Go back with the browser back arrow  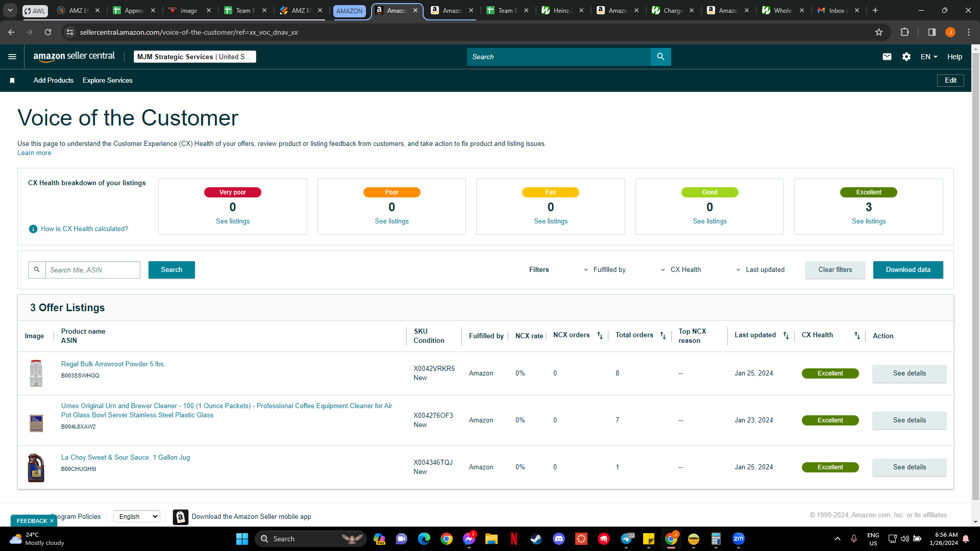11,32
